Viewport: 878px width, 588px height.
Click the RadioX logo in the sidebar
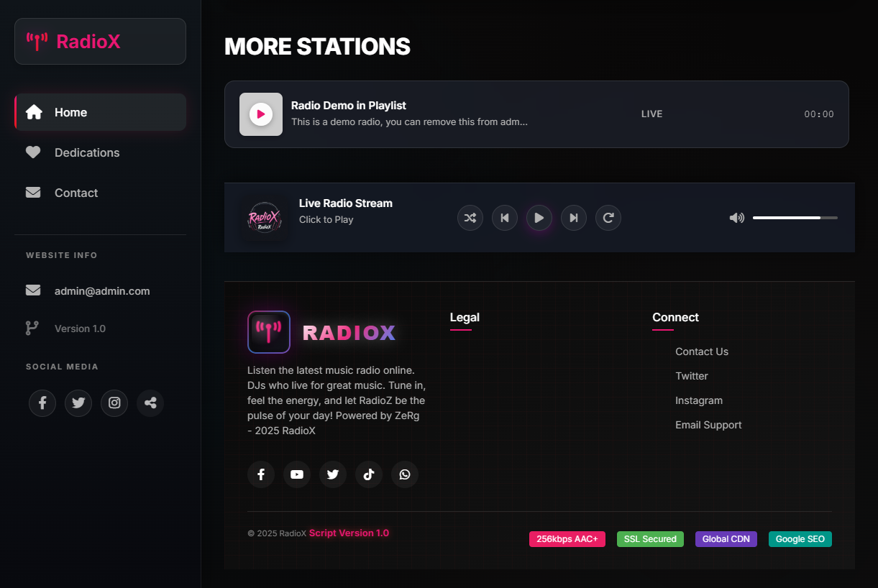[100, 42]
